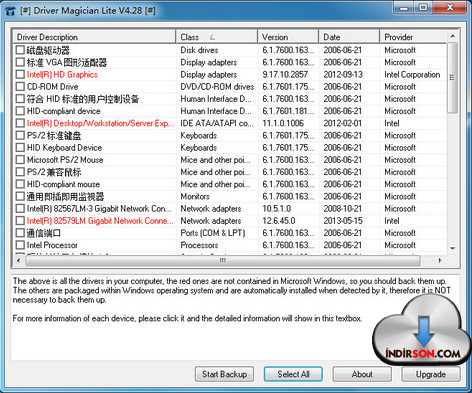The image size is (472, 393).
Task: Click the vertical scrollbar thumb
Action: click(452, 77)
